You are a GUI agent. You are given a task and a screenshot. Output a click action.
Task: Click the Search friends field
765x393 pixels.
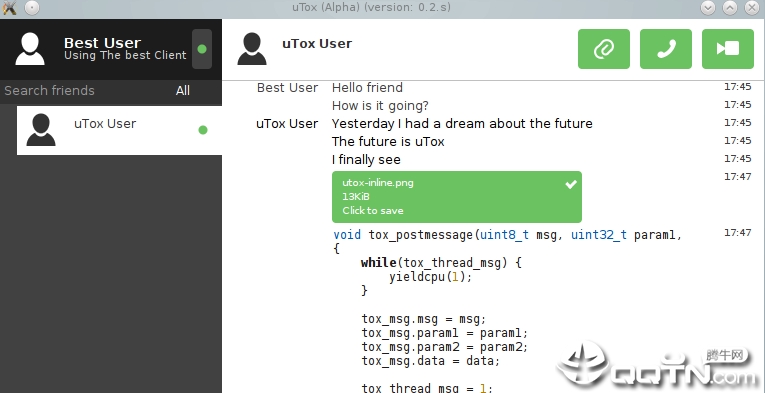[85, 91]
